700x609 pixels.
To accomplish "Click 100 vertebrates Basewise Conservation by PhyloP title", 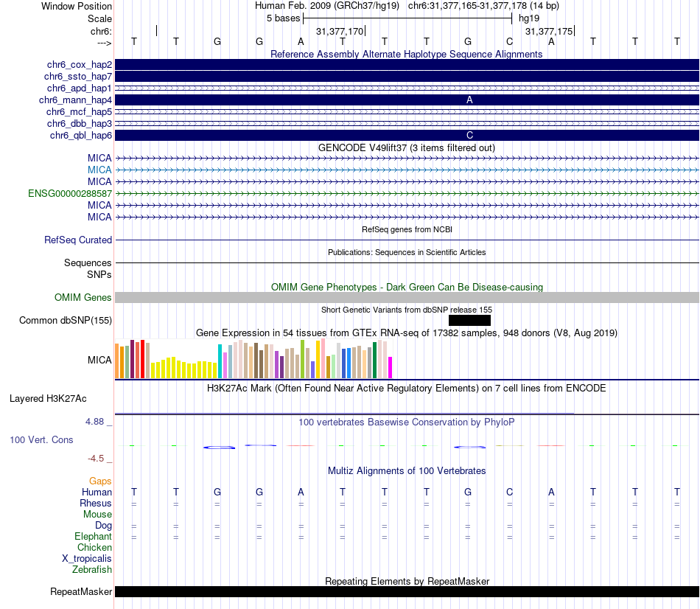I will (407, 422).
